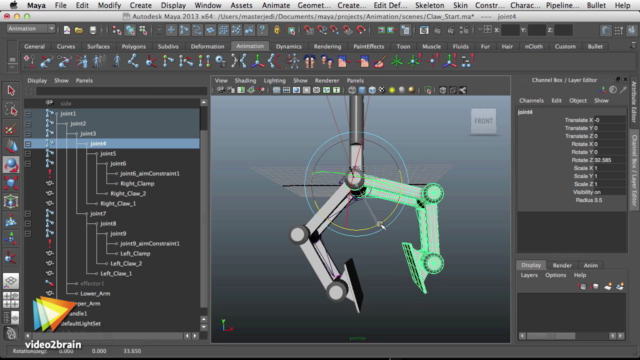The image size is (640, 360).
Task: Open the Window menu
Action: click(208, 5)
